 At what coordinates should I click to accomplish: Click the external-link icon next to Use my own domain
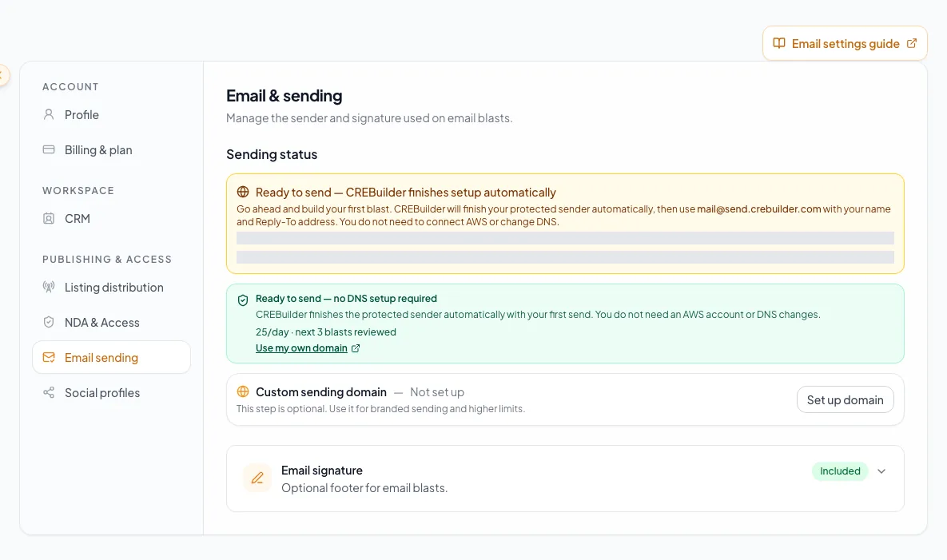pyautogui.click(x=356, y=348)
